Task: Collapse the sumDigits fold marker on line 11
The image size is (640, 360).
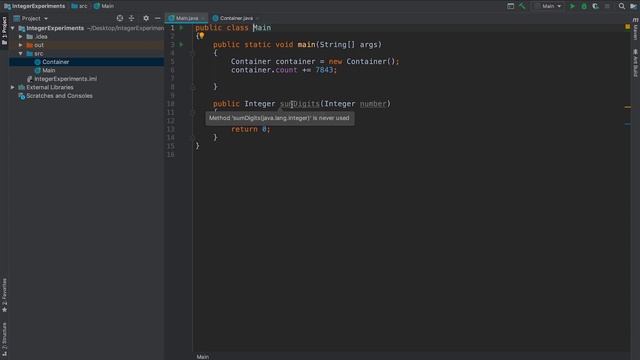Action: [x=193, y=112]
